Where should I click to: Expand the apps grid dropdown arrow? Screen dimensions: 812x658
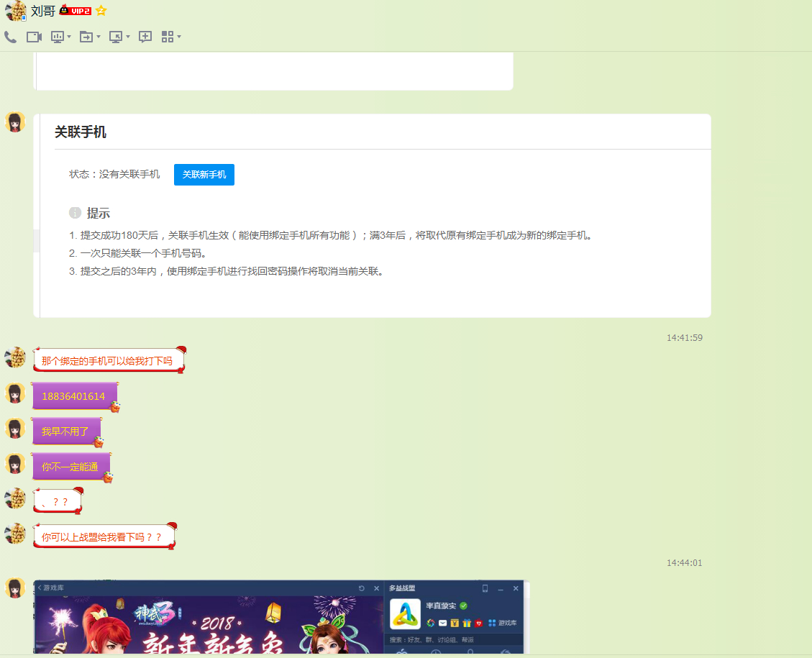[179, 37]
